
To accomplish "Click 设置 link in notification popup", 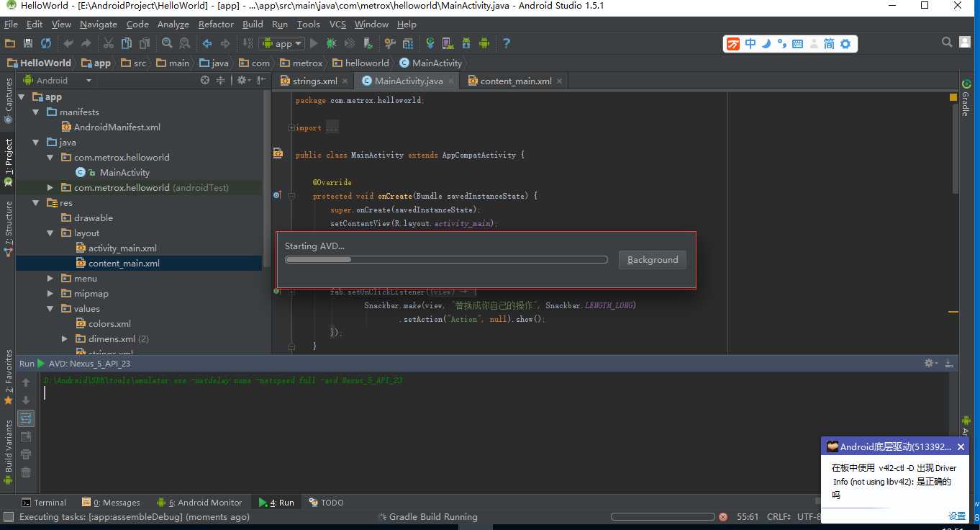I will click(x=957, y=516).
